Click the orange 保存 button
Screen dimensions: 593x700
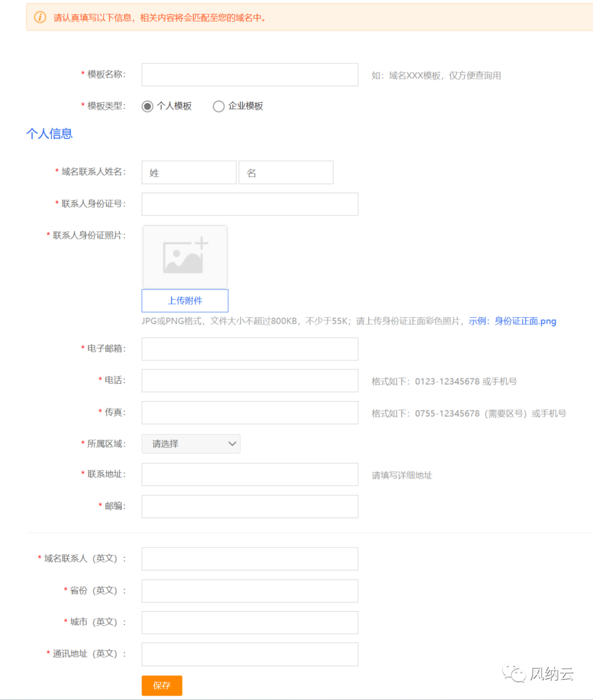(x=162, y=685)
